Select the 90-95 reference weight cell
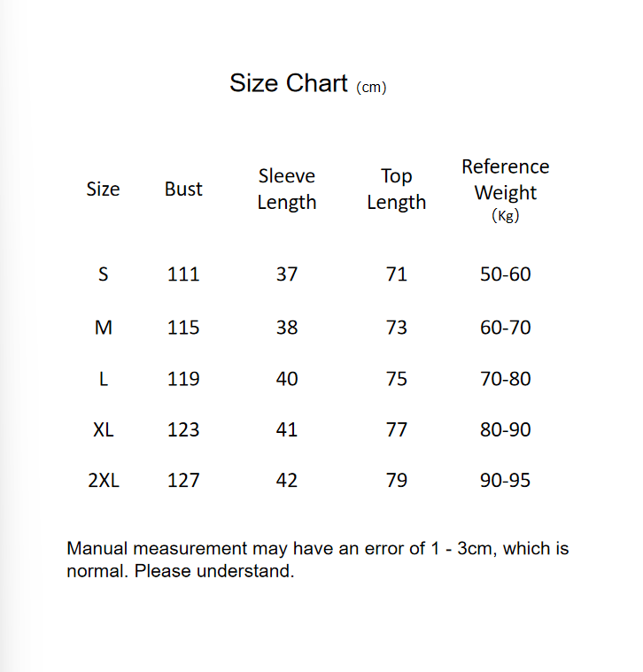The image size is (643, 672). point(505,481)
